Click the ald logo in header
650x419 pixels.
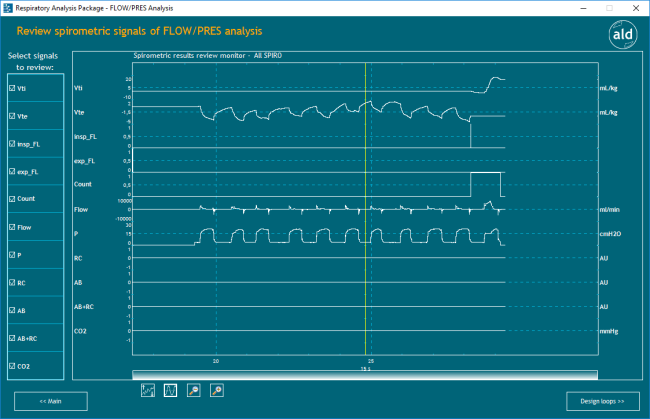[622, 35]
